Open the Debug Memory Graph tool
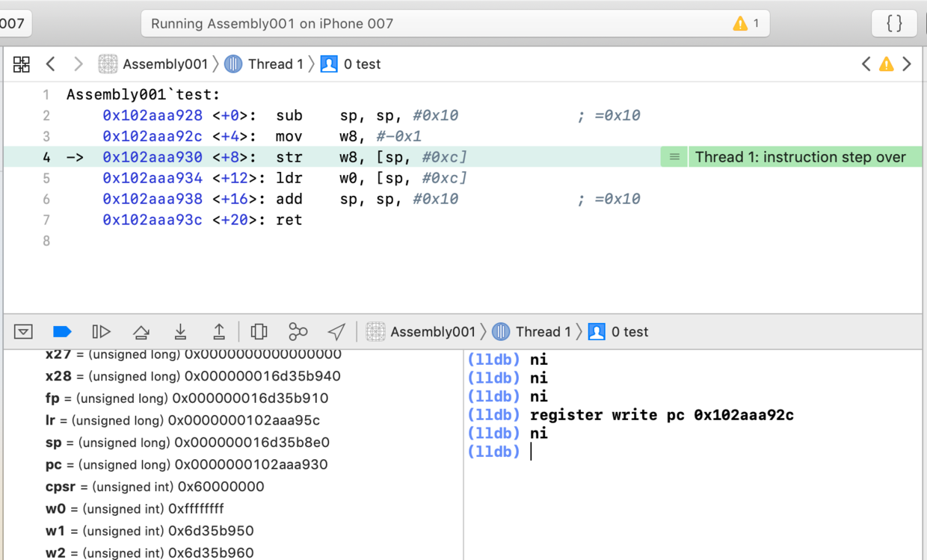 298,332
